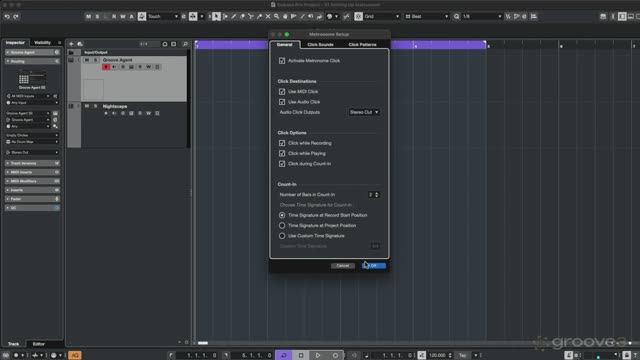Expand the Fader inspector section
Viewport: 640px width, 360px height.
point(32,199)
